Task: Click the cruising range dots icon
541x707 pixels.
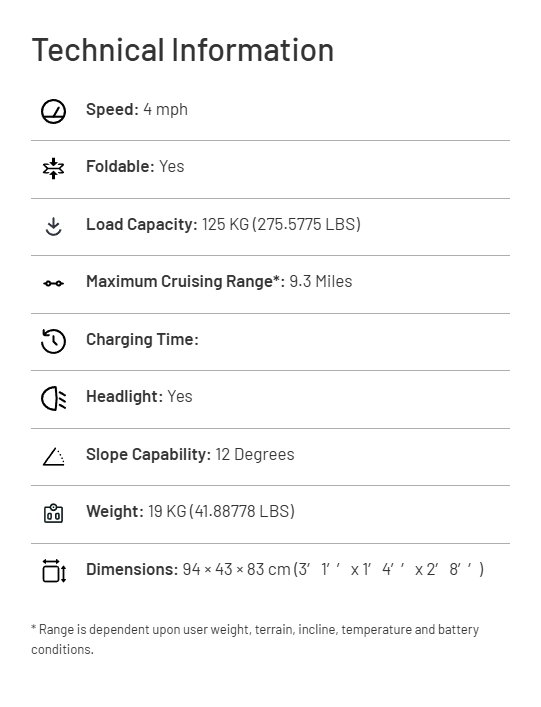Action: tap(53, 283)
